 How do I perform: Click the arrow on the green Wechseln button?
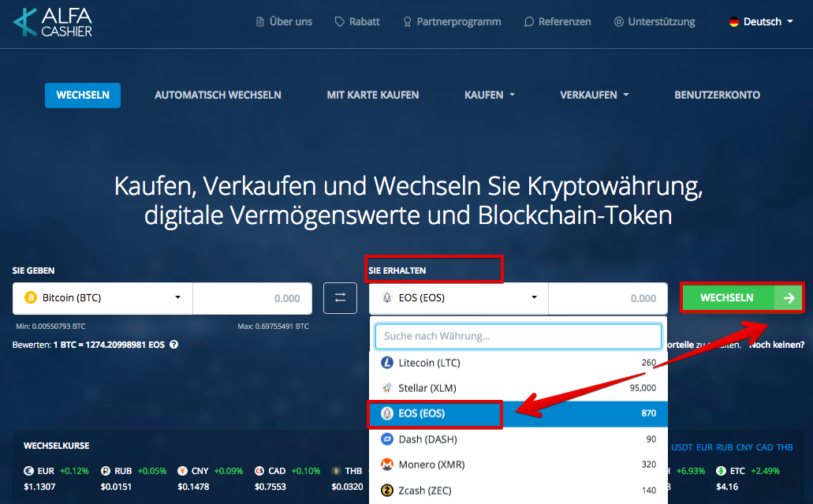[x=789, y=297]
